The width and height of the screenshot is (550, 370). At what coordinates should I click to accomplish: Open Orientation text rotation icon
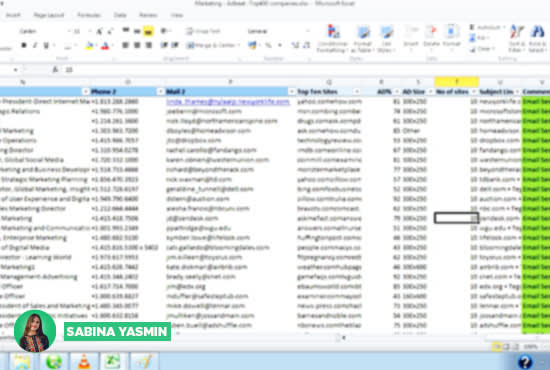[x=164, y=31]
